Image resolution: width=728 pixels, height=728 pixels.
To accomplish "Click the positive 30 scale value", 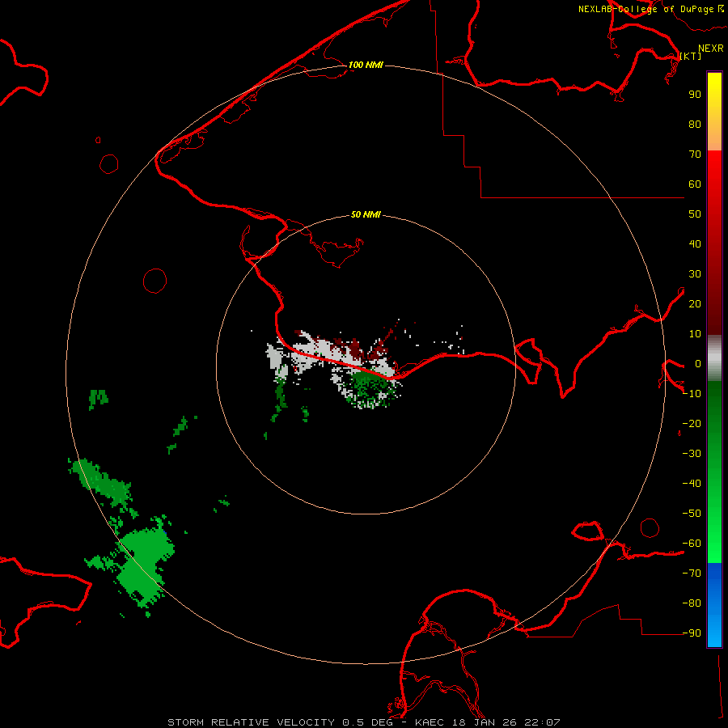I will click(695, 274).
